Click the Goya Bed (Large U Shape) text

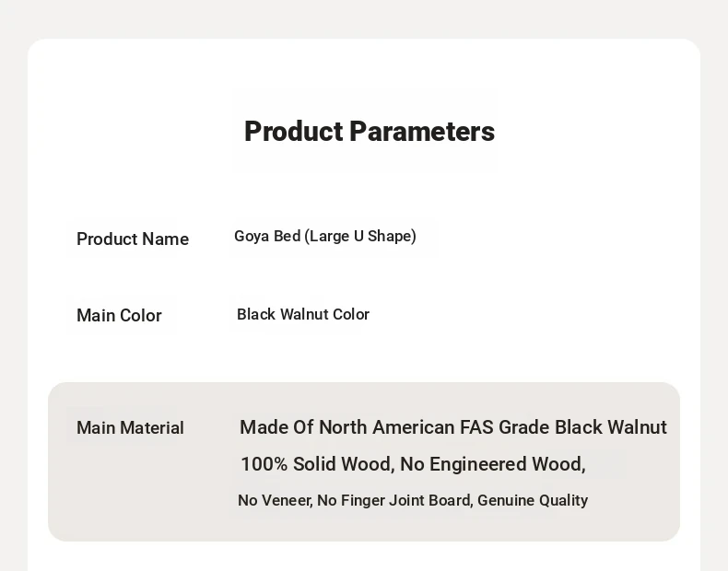[x=325, y=236]
